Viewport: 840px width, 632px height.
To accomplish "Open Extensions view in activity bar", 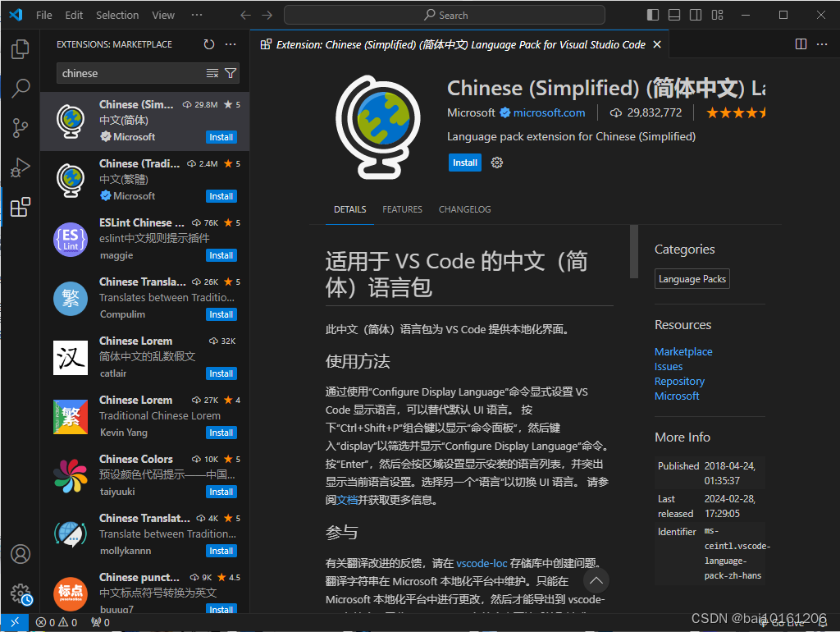I will (x=21, y=208).
